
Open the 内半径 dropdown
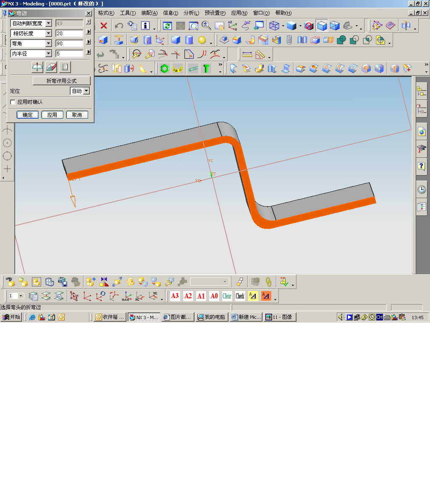(x=49, y=53)
